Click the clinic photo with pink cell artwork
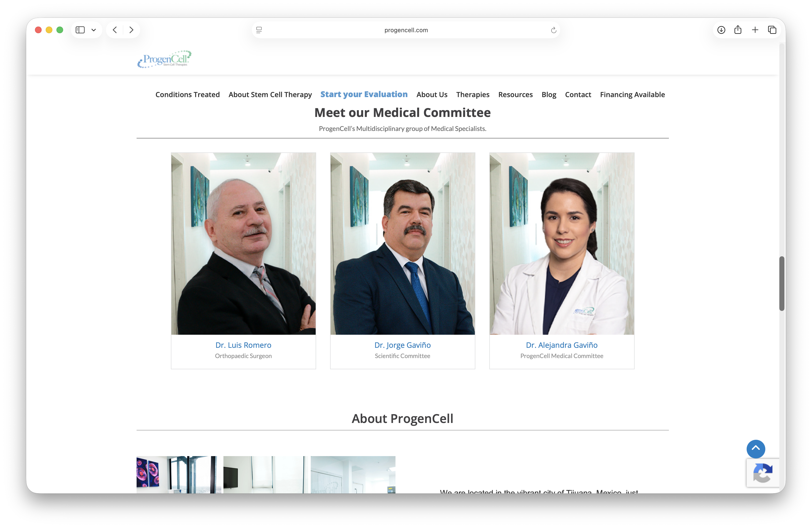Viewport: 812px width, 528px height. pyautogui.click(x=179, y=475)
